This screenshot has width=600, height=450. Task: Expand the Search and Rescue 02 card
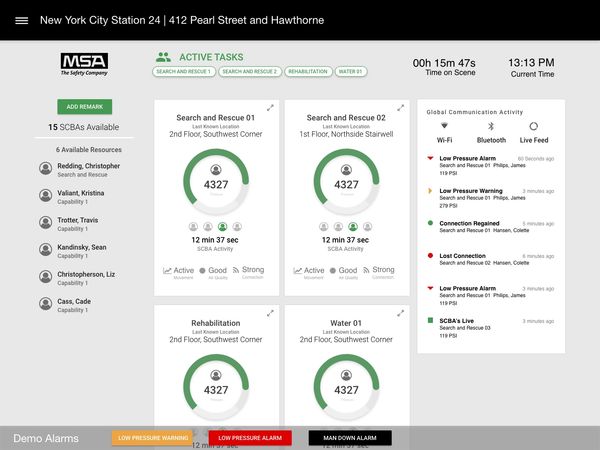(400, 108)
